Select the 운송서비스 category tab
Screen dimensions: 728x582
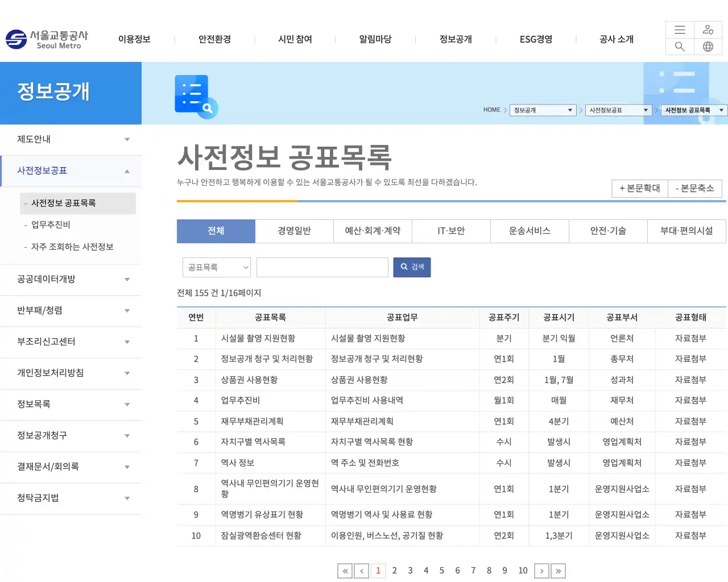click(530, 231)
